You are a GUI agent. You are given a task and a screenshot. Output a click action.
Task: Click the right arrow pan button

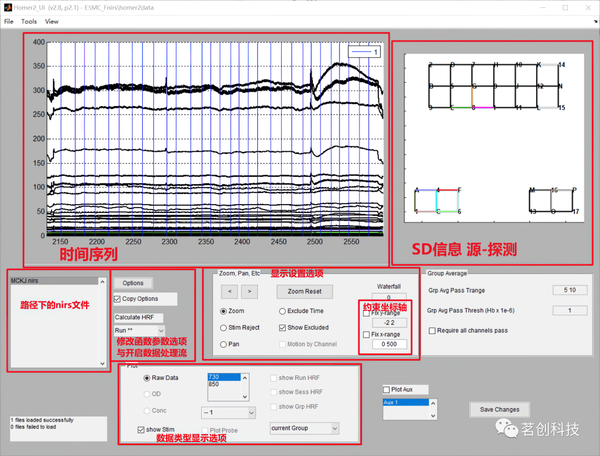click(249, 292)
